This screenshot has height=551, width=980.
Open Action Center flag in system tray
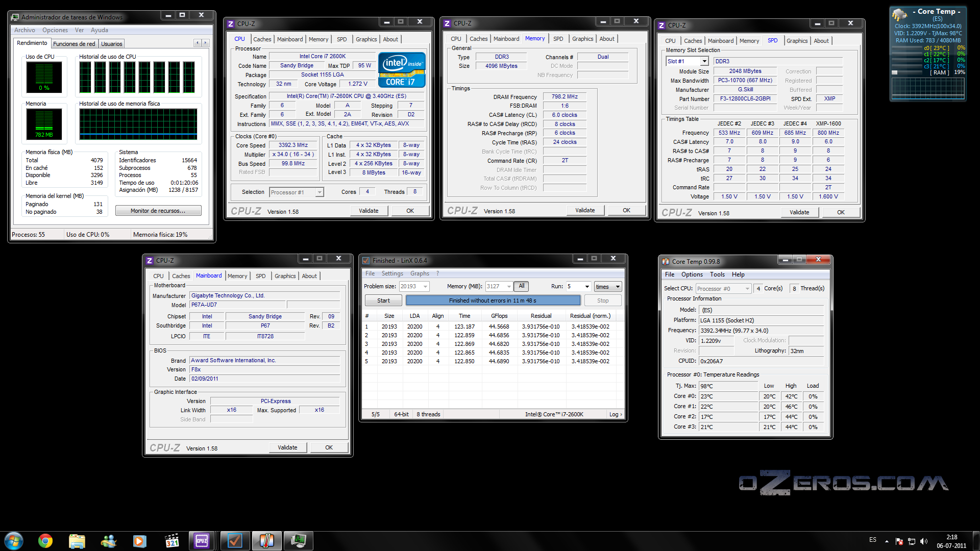point(899,541)
